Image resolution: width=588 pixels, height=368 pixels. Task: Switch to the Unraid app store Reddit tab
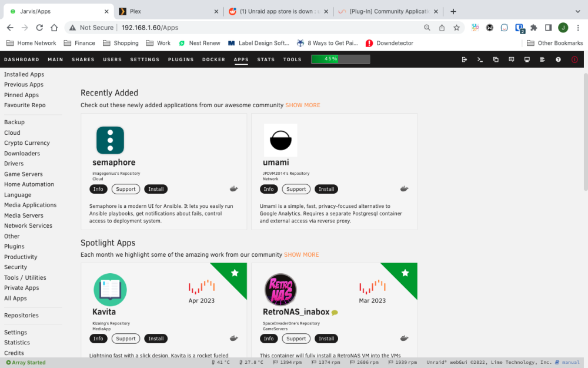pyautogui.click(x=279, y=11)
